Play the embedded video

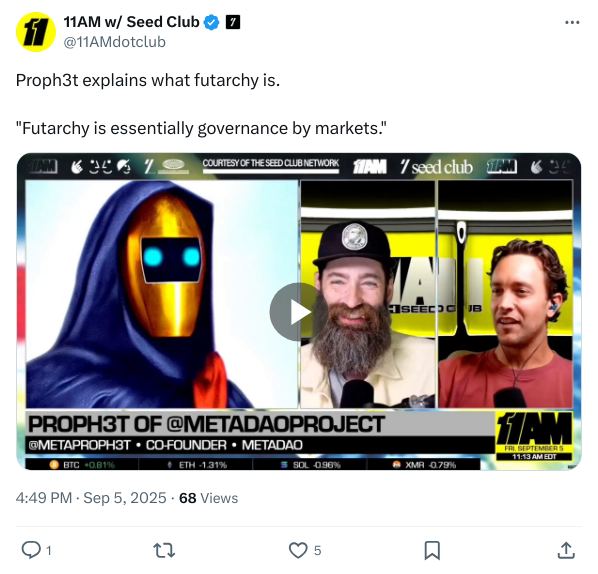299,312
